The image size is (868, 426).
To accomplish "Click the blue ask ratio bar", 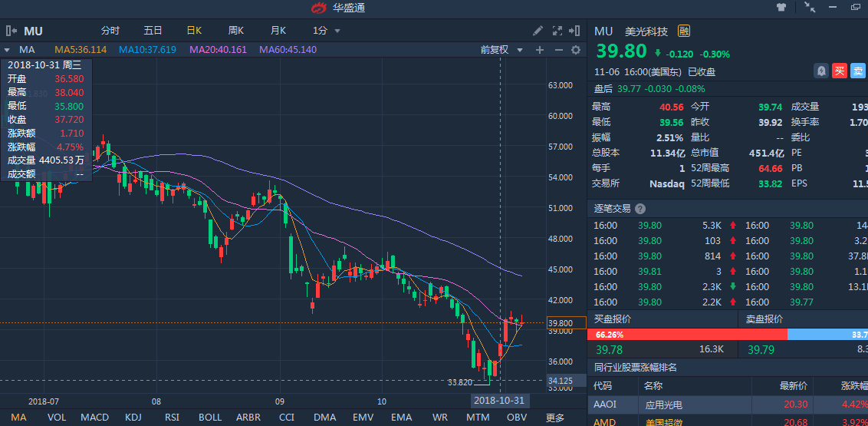I will coord(827,335).
